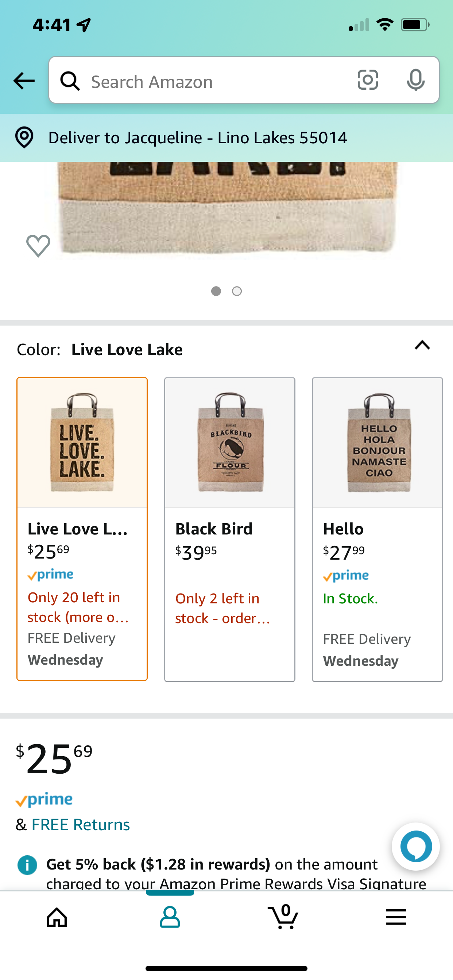
Task: Change the Deliver to Jacqueline address
Action: coord(198,138)
